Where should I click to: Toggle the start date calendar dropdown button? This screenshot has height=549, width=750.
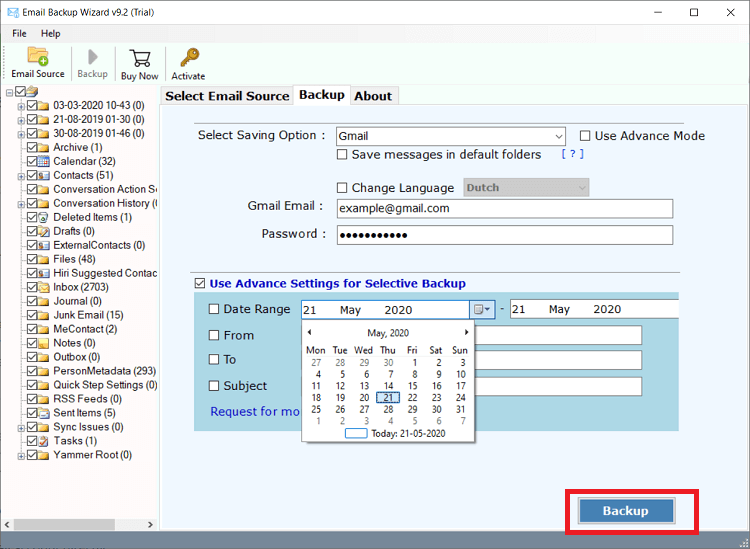482,309
